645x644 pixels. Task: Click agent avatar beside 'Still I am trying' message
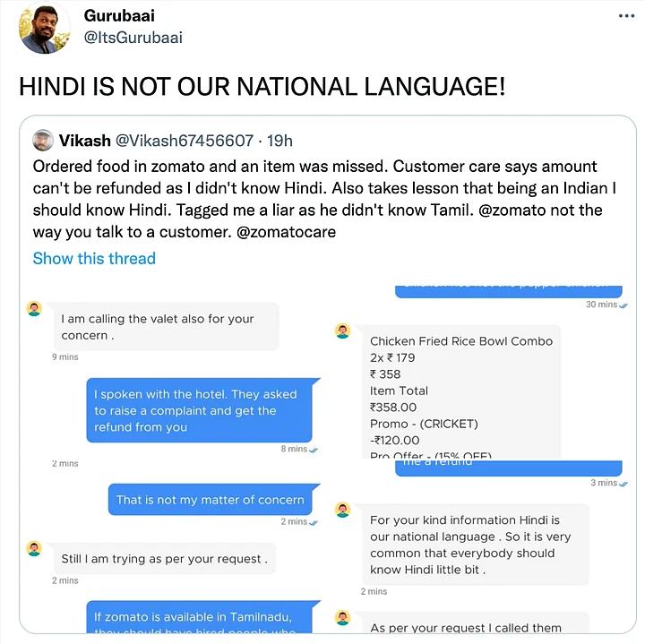click(x=34, y=548)
